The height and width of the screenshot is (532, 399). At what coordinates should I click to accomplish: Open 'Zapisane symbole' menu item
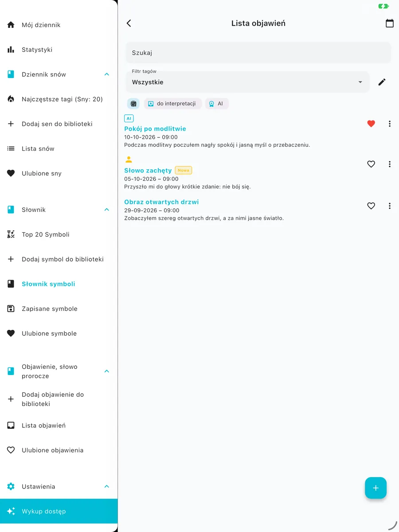coord(59,309)
